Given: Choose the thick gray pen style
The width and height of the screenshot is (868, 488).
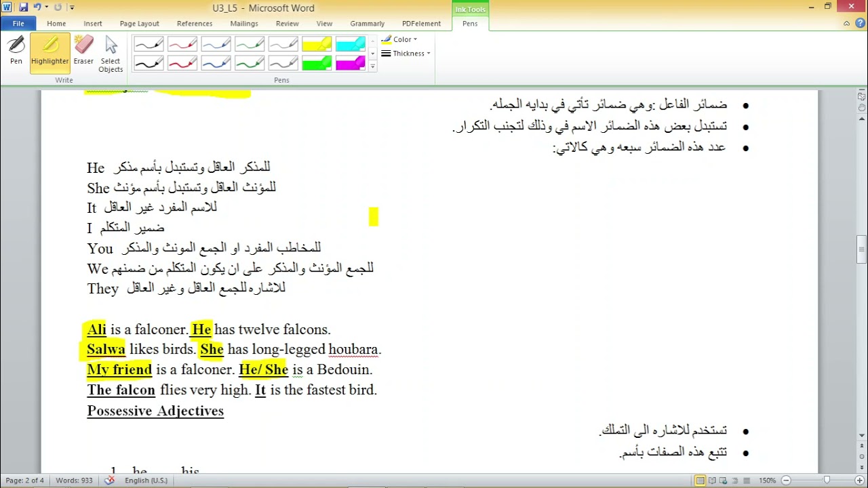Looking at the screenshot, I should click(283, 63).
